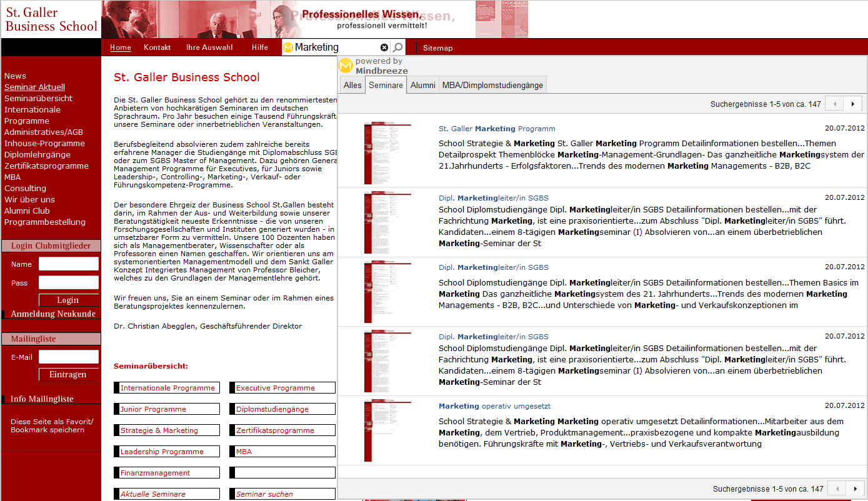Image resolution: width=868 pixels, height=501 pixels.
Task: Open Sitemap in the top navigation
Action: [x=437, y=47]
